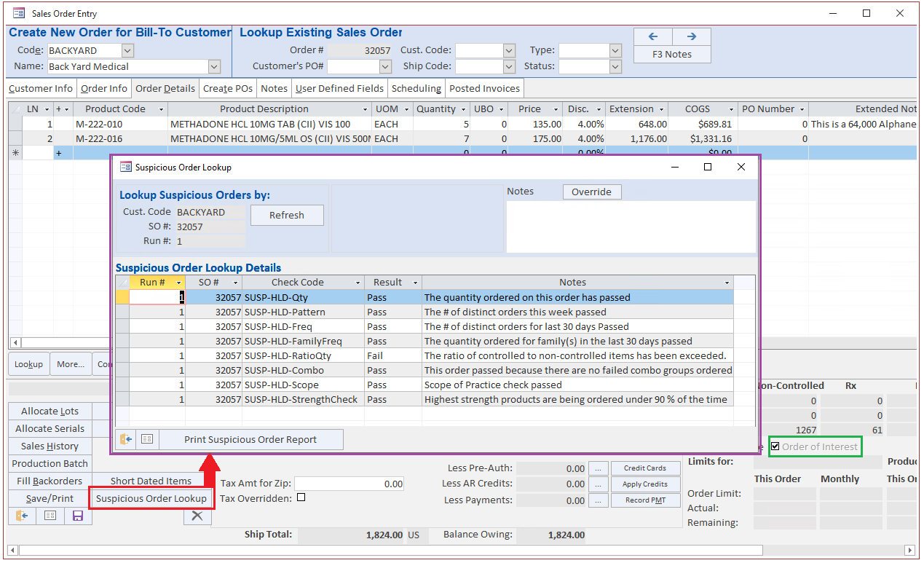Check the Tax Overridden checkbox
The height and width of the screenshot is (563, 924).
tap(301, 498)
